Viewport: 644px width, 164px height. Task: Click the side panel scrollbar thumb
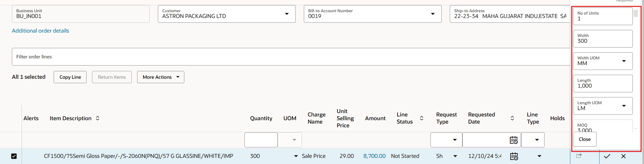click(636, 13)
